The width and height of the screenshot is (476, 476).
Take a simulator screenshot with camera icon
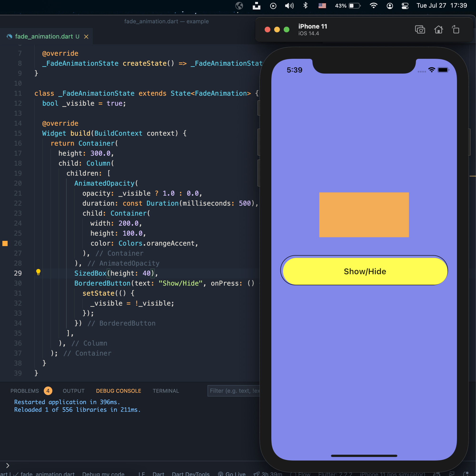(420, 30)
